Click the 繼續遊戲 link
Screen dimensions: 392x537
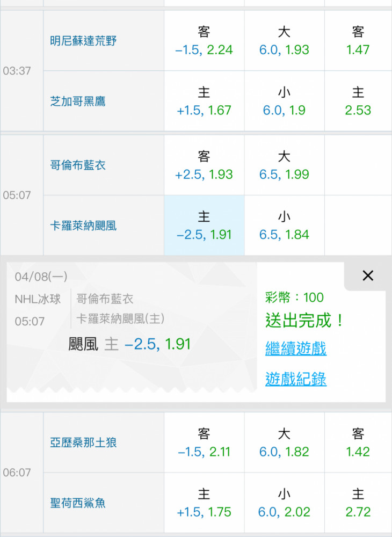[x=296, y=348]
